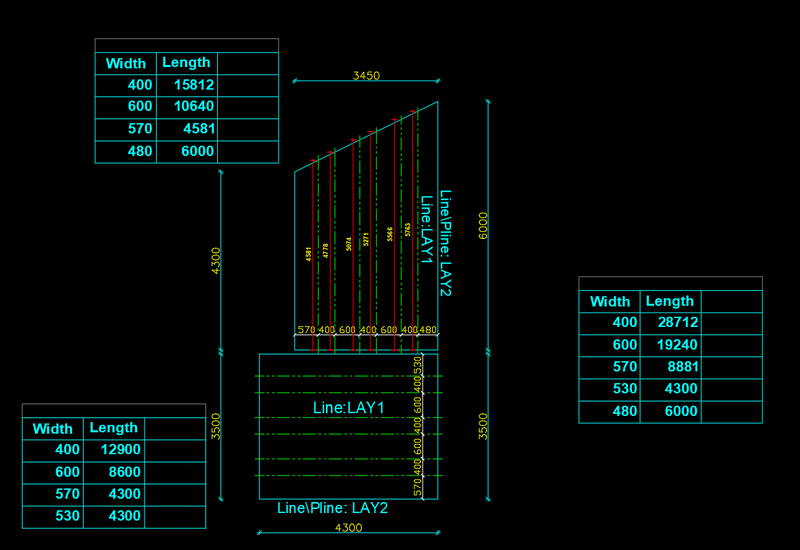Click the 8881 length value in right table
This screenshot has width=800, height=550.
click(670, 367)
